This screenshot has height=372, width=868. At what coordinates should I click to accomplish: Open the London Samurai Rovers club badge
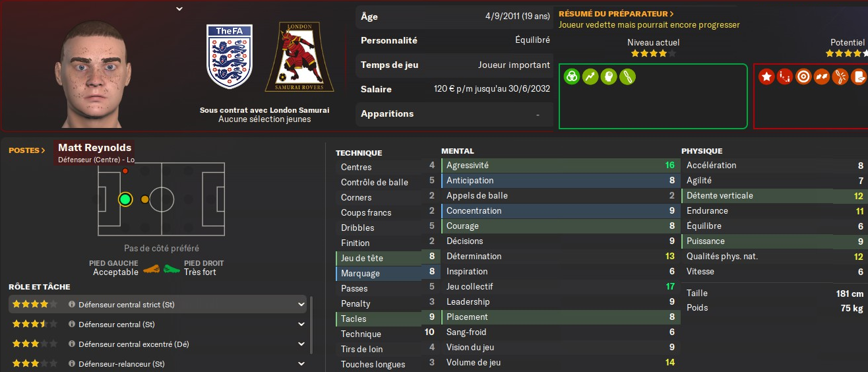tap(299, 57)
